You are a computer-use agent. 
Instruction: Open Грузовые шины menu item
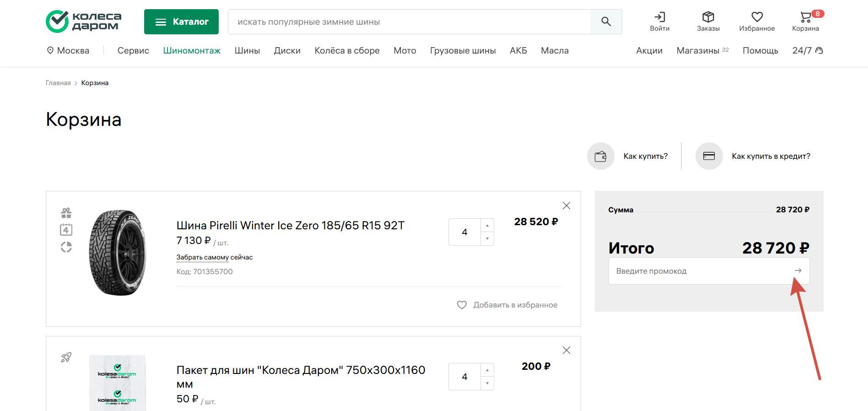pos(463,50)
